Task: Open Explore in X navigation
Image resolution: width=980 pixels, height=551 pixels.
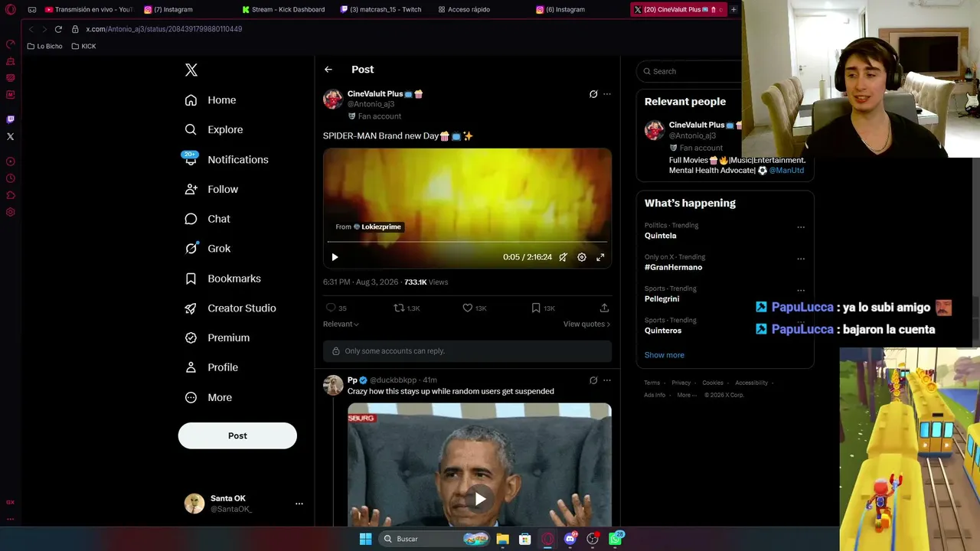Action: click(214, 130)
